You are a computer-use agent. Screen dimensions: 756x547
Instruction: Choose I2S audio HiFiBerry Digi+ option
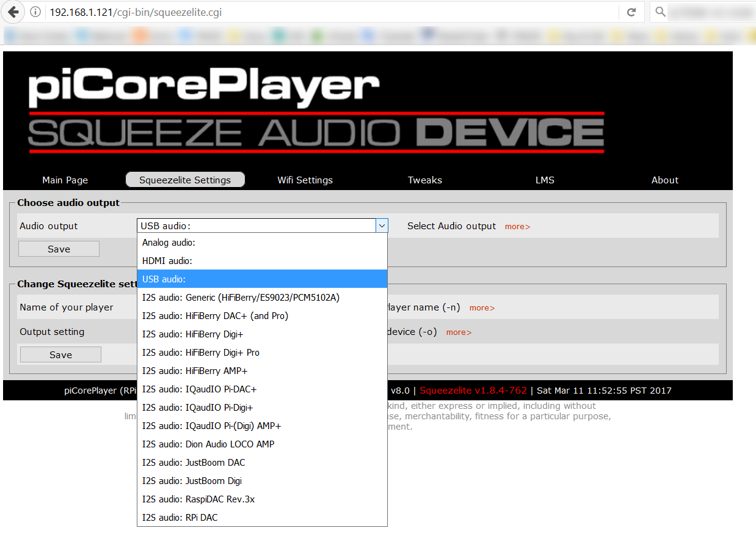[x=262, y=334]
